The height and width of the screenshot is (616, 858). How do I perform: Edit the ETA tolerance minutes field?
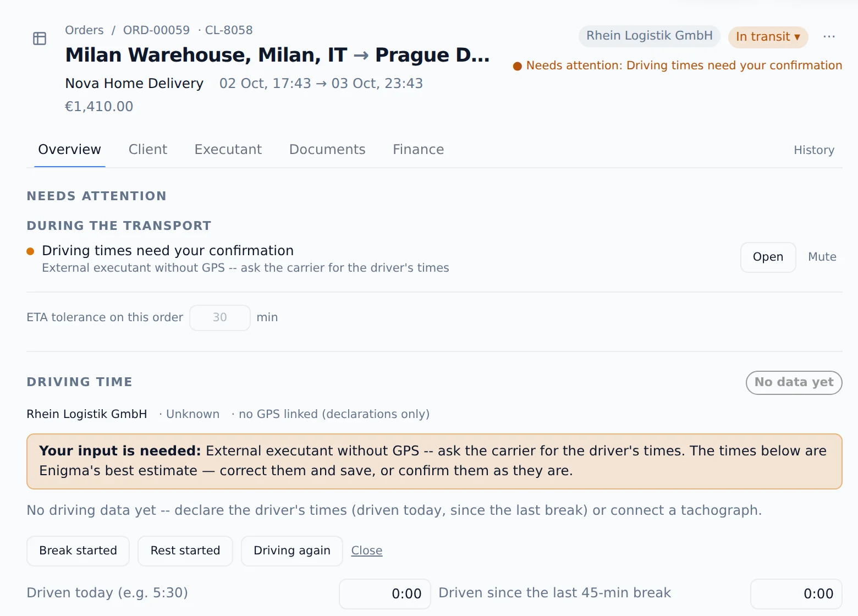pyautogui.click(x=220, y=317)
